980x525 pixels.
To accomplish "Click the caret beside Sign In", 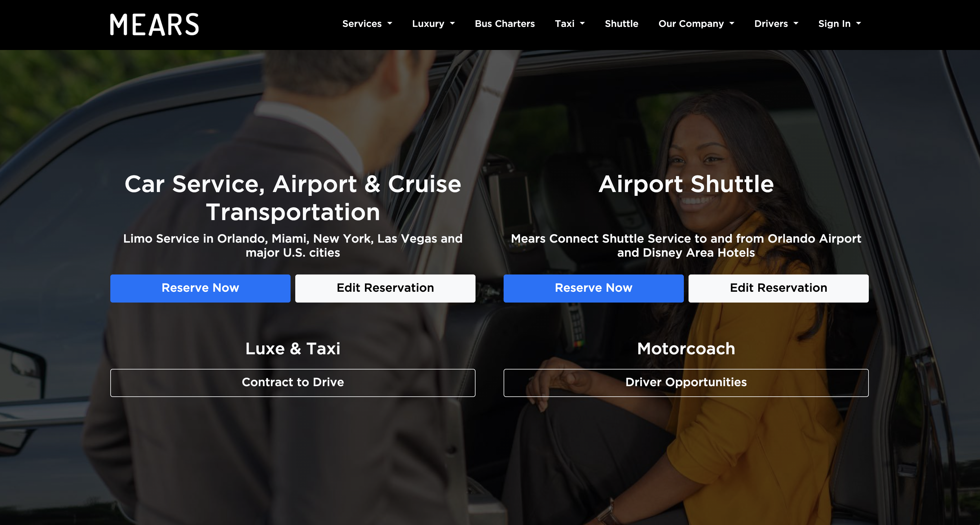I will point(858,24).
